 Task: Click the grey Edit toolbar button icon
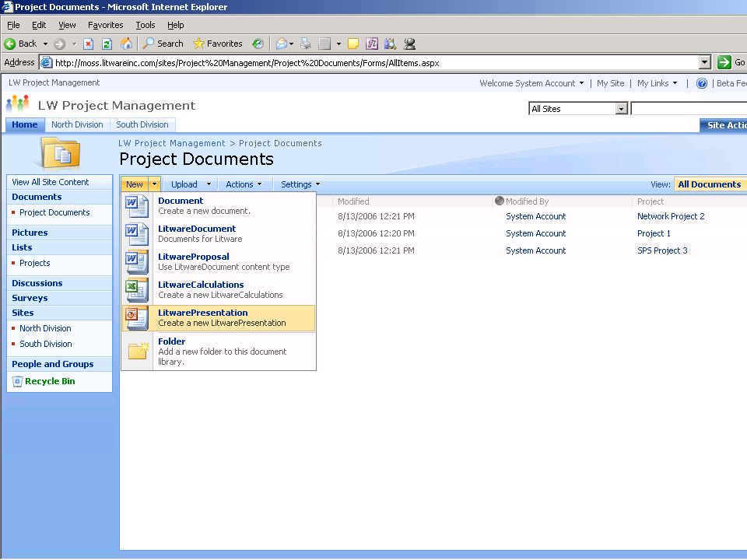324,44
